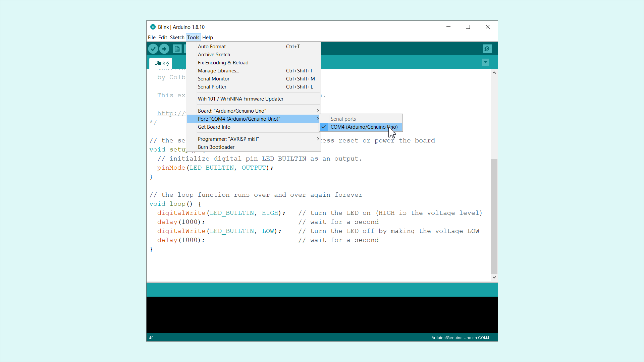Click 'the loop function runs over' comment
Viewport: 644px width, 362px height.
click(x=256, y=195)
